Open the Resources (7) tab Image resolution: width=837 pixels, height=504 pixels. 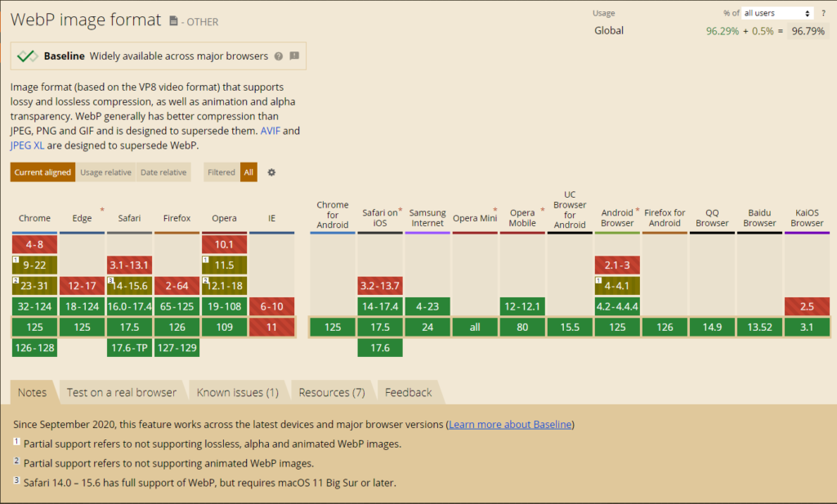point(332,393)
